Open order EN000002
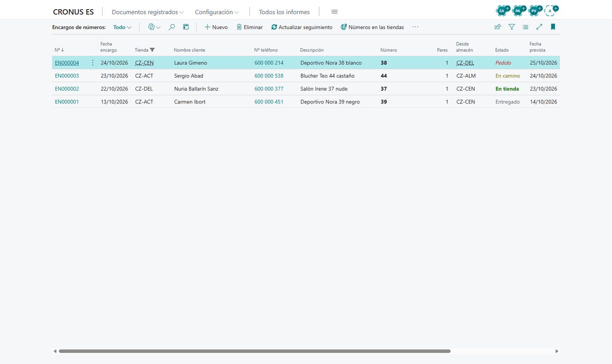The width and height of the screenshot is (612, 364). click(67, 89)
